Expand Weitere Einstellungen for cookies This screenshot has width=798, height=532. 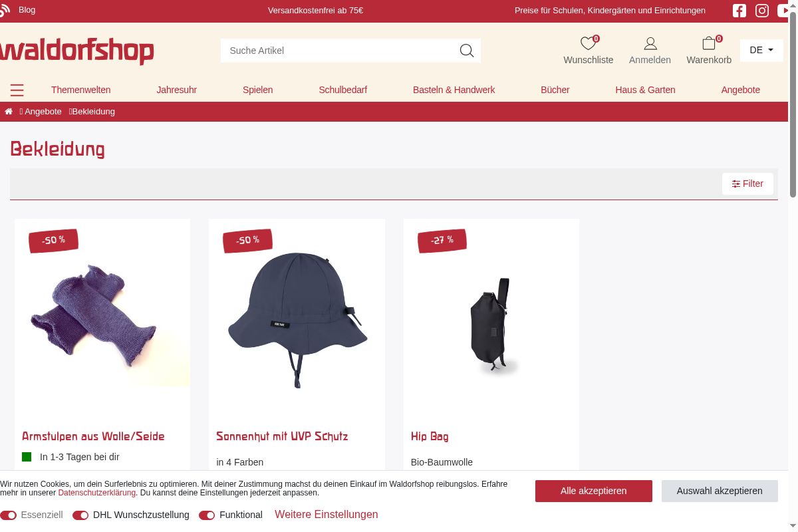click(327, 515)
